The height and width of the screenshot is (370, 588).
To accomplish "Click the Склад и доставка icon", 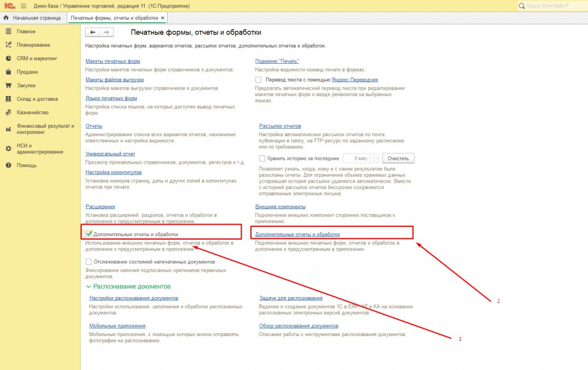I will pyautogui.click(x=8, y=99).
